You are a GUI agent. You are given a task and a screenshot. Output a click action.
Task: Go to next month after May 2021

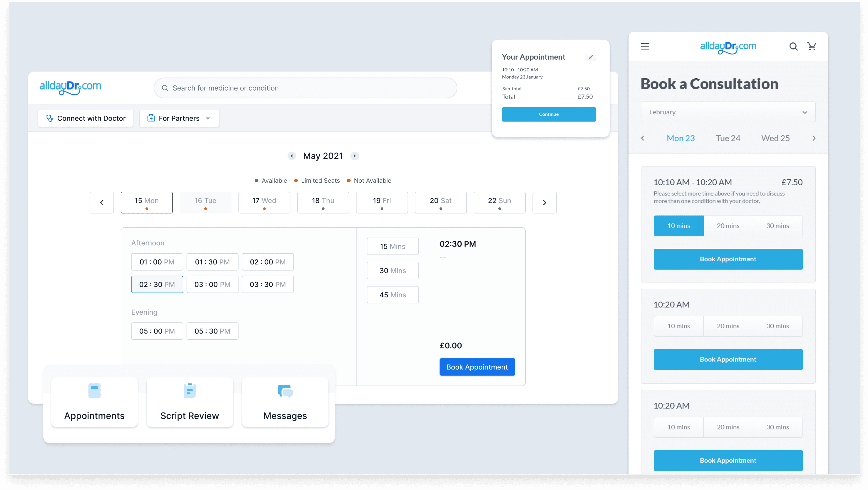[354, 156]
